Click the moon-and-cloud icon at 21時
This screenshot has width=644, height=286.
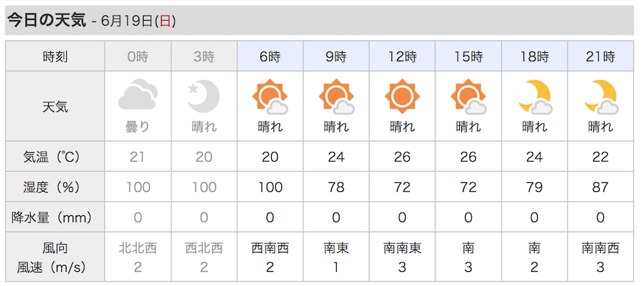click(x=600, y=97)
